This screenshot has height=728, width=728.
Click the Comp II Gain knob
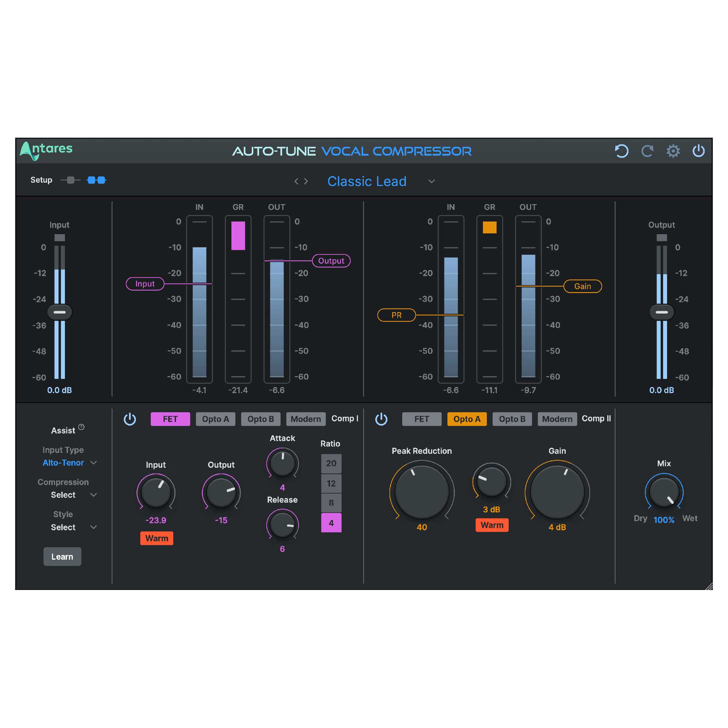[x=557, y=492]
